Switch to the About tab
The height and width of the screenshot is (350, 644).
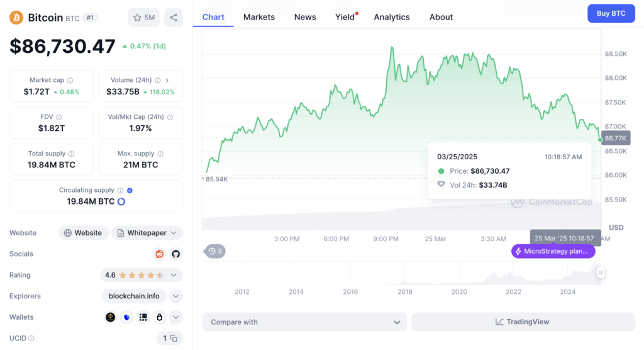point(441,17)
